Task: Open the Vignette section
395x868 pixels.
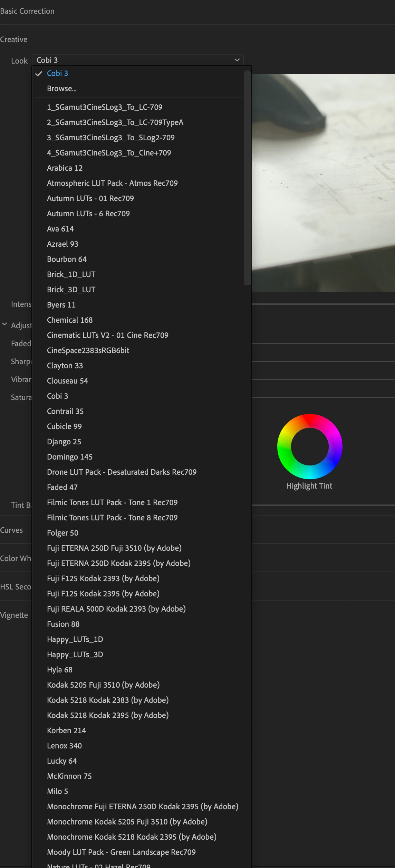Action: pyautogui.click(x=14, y=615)
